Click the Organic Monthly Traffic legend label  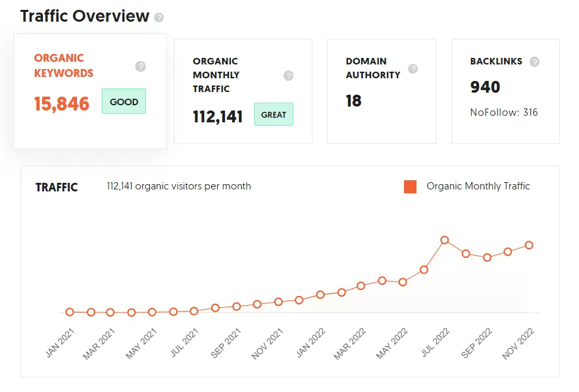[x=478, y=186]
